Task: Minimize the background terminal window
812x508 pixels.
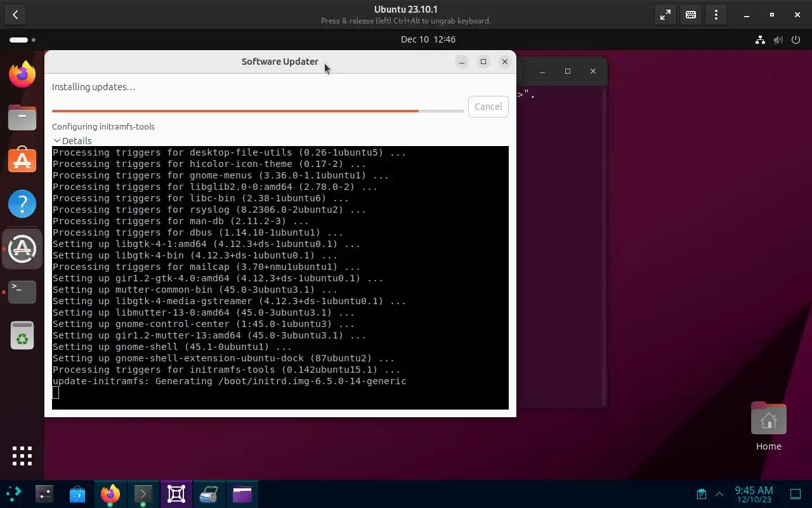Action: pos(542,71)
